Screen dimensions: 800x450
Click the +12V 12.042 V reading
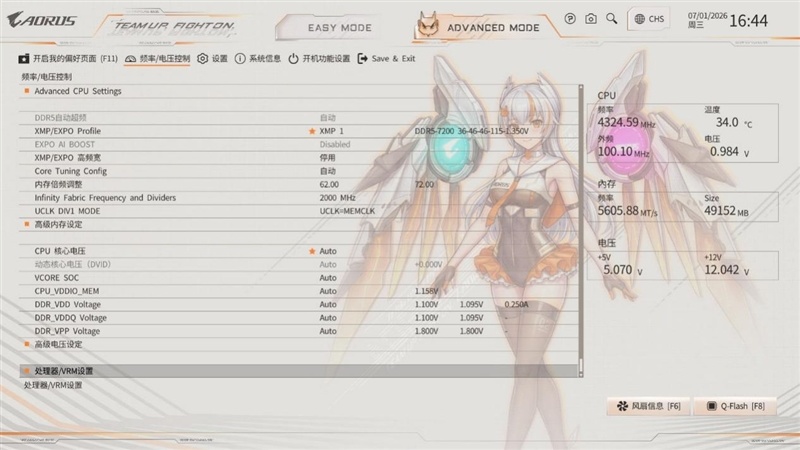[727, 270]
